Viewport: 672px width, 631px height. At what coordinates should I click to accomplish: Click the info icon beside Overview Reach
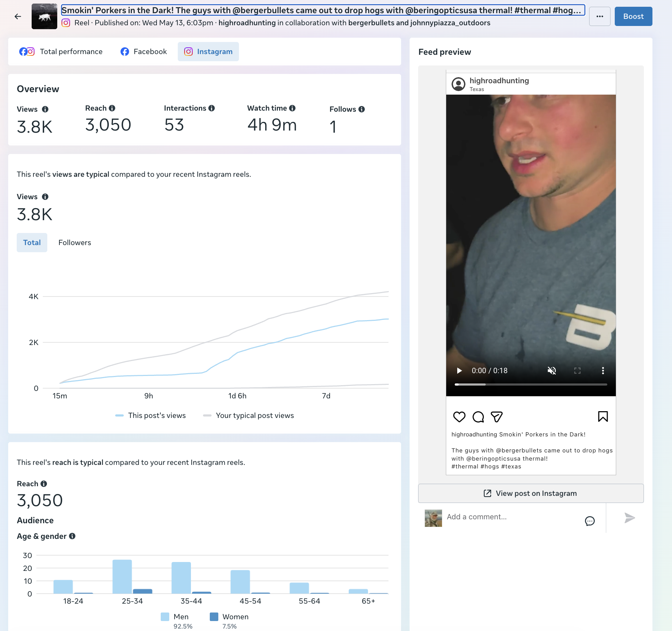pyautogui.click(x=112, y=108)
